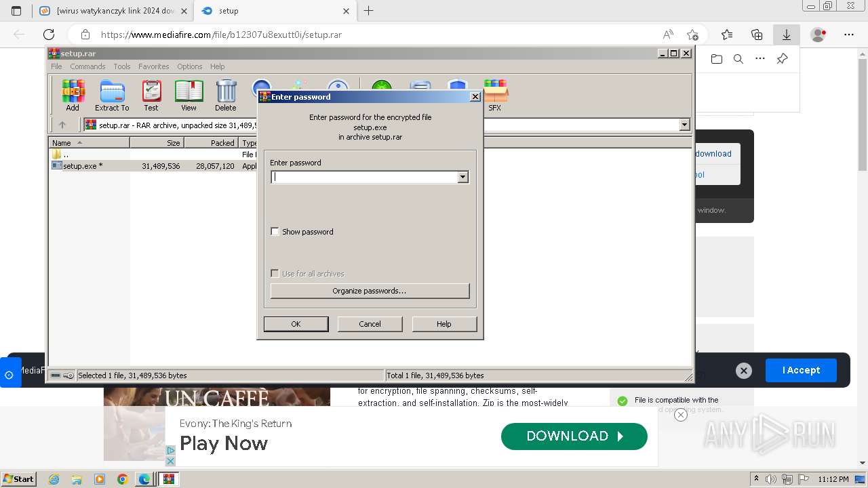Viewport: 868px width, 488px height.
Task: Open Edge Collections
Action: (757, 35)
